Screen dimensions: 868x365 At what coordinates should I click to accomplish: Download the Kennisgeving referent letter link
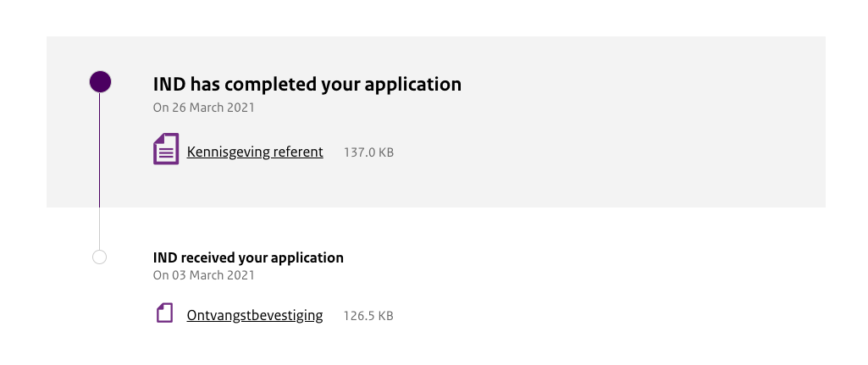[254, 152]
